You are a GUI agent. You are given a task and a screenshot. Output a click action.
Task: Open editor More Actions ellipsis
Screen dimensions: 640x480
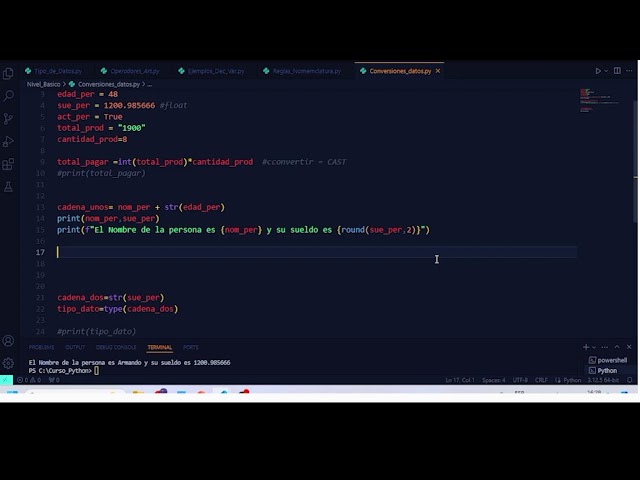coord(629,71)
